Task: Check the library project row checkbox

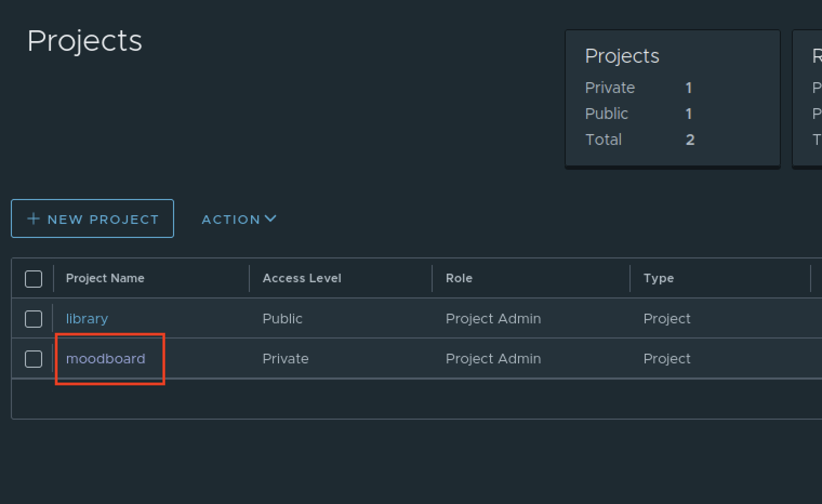Action: click(x=34, y=319)
